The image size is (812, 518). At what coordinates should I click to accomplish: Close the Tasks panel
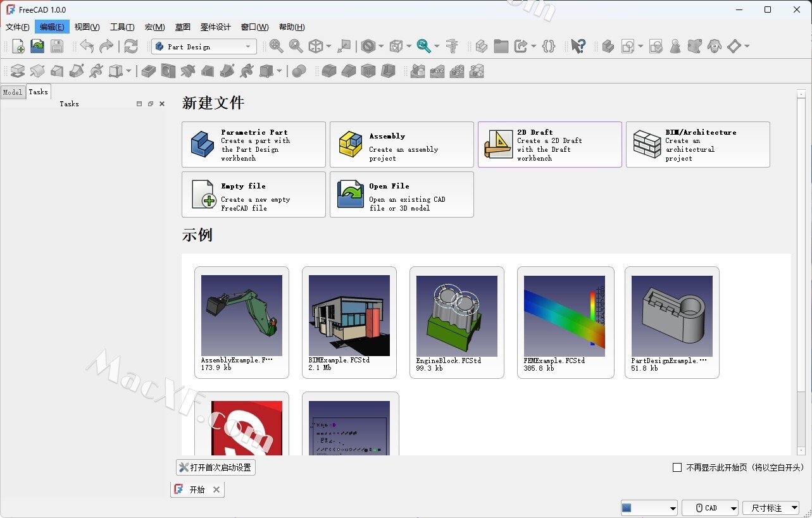point(162,104)
